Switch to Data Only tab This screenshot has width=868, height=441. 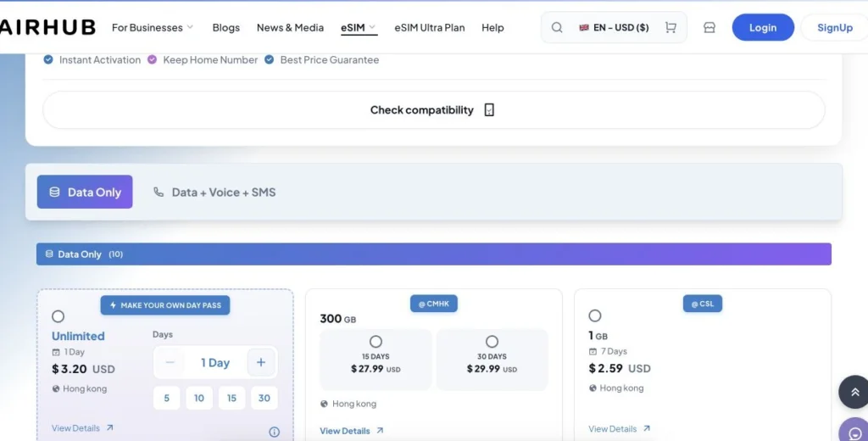coord(85,192)
